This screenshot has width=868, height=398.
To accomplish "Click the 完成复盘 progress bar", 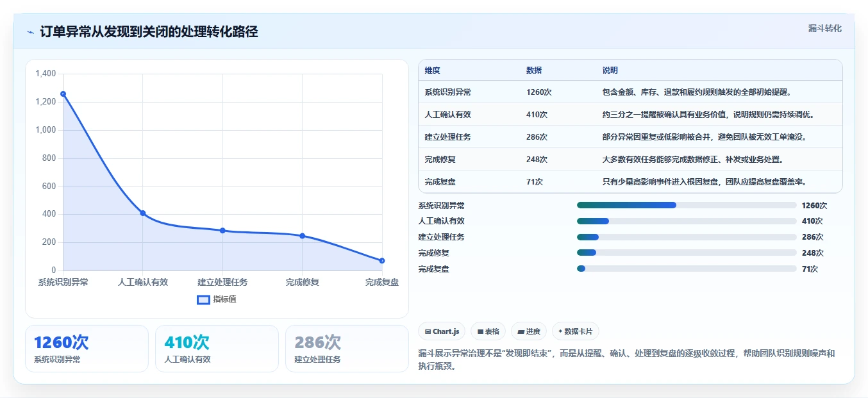I will (x=687, y=269).
